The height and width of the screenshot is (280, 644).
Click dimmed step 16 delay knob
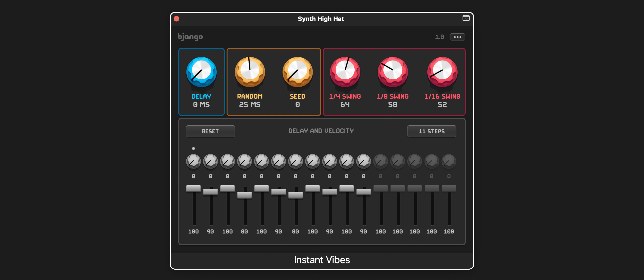click(448, 161)
